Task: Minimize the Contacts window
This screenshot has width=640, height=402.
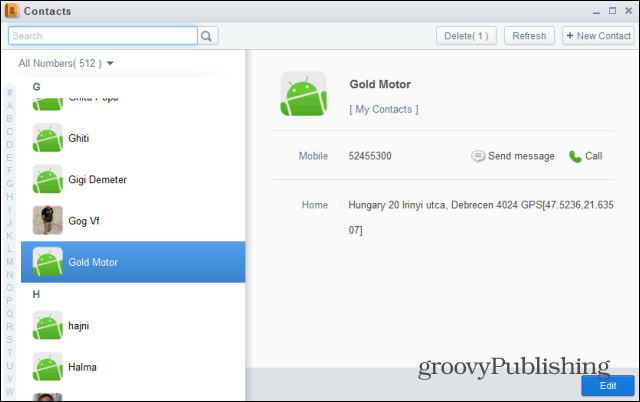Action: tap(596, 11)
